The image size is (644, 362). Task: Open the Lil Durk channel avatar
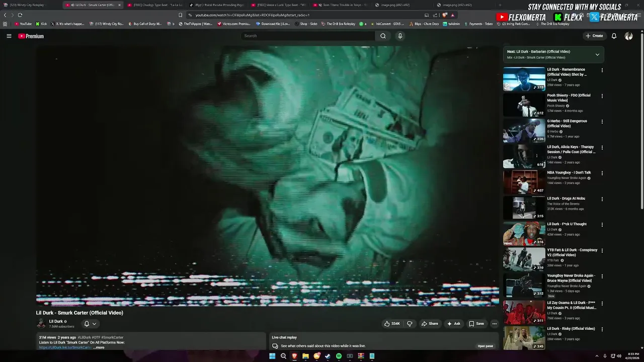pos(41,323)
